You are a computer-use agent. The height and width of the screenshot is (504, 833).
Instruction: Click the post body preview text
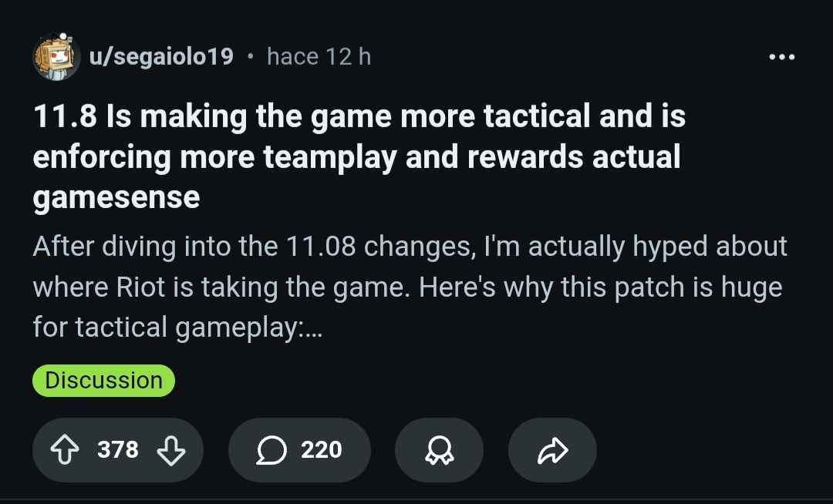[409, 287]
